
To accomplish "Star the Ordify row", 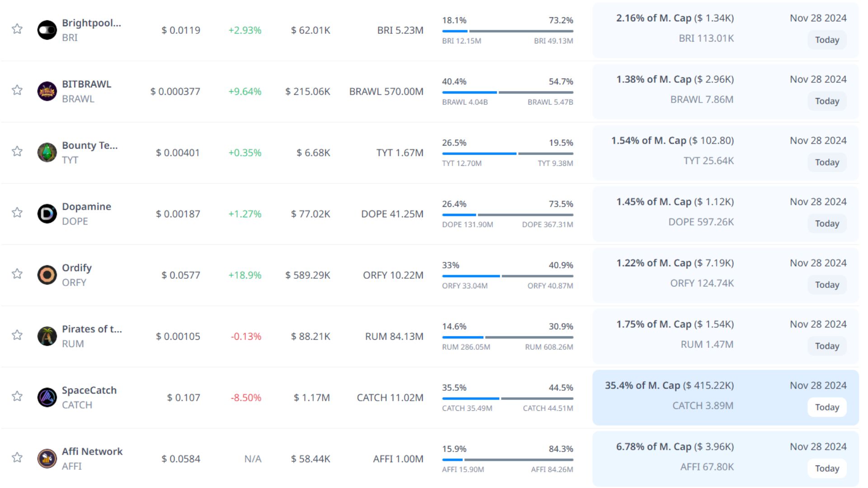I will pyautogui.click(x=17, y=274).
